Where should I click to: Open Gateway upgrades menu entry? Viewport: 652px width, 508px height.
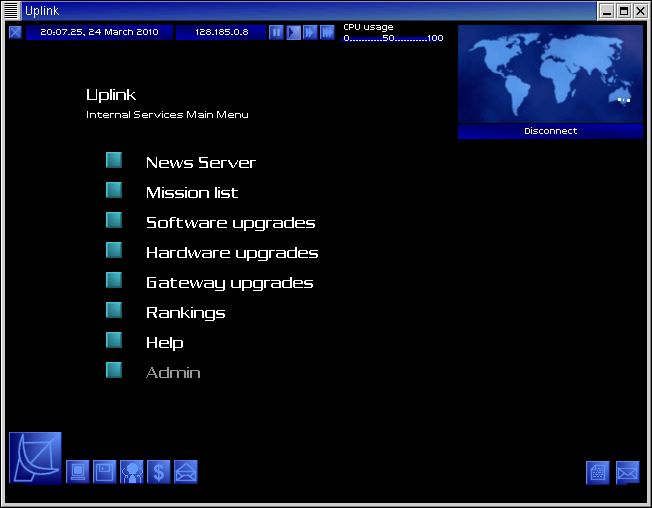click(x=230, y=283)
